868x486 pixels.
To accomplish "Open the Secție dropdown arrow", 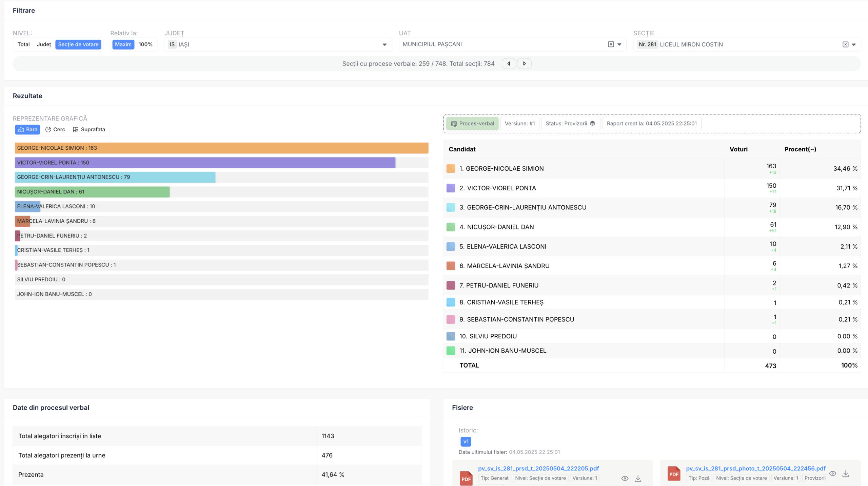I will pos(854,44).
